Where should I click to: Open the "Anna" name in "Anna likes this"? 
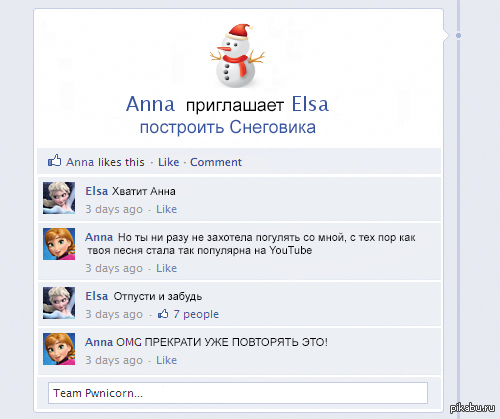(80, 162)
